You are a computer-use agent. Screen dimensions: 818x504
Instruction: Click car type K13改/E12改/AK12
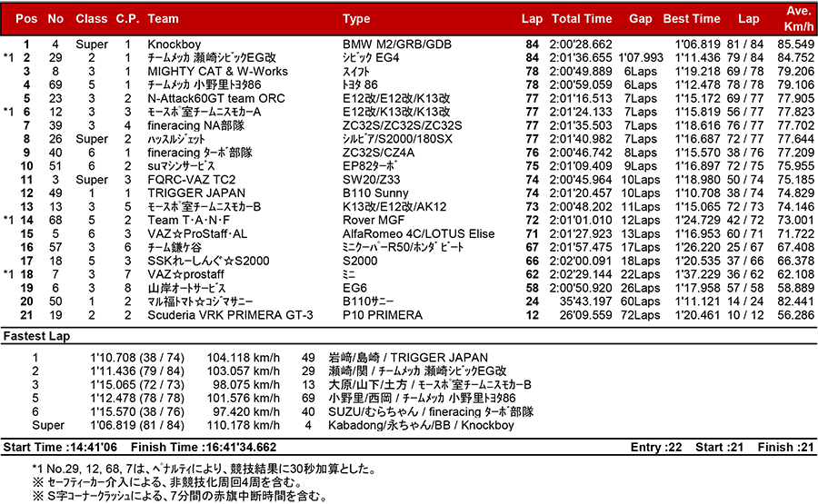(x=394, y=206)
